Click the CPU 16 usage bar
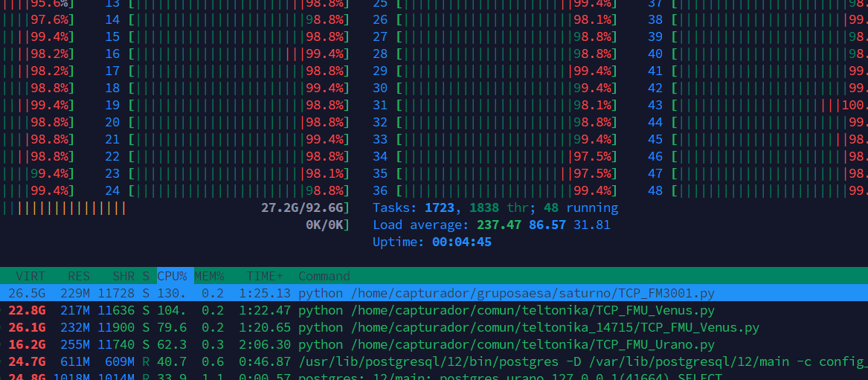The image size is (868, 380). (x=238, y=54)
